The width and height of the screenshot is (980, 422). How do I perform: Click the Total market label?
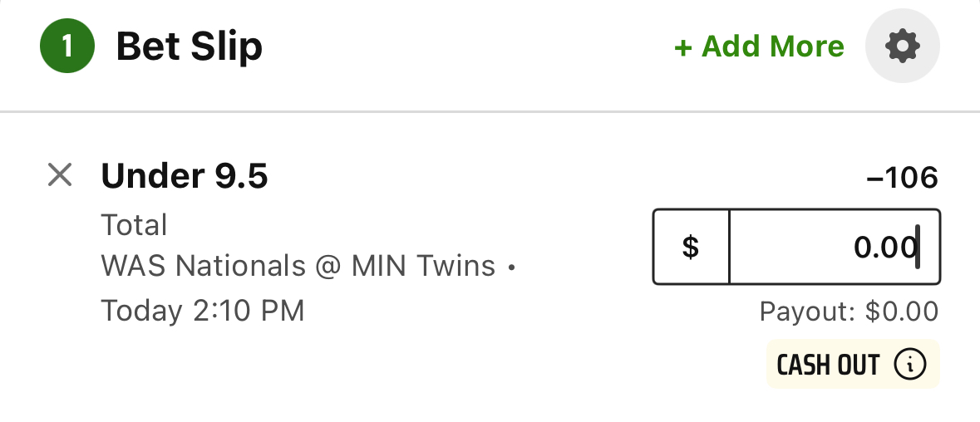pyautogui.click(x=134, y=225)
